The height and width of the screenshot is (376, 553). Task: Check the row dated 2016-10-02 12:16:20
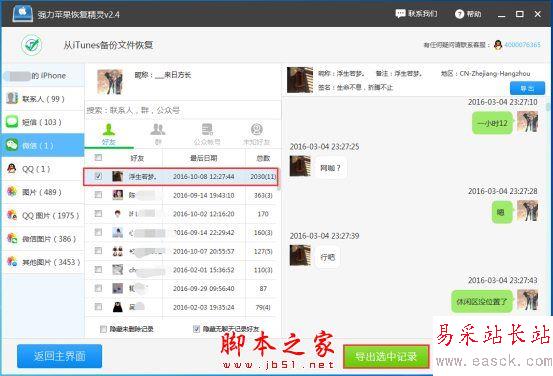click(98, 213)
